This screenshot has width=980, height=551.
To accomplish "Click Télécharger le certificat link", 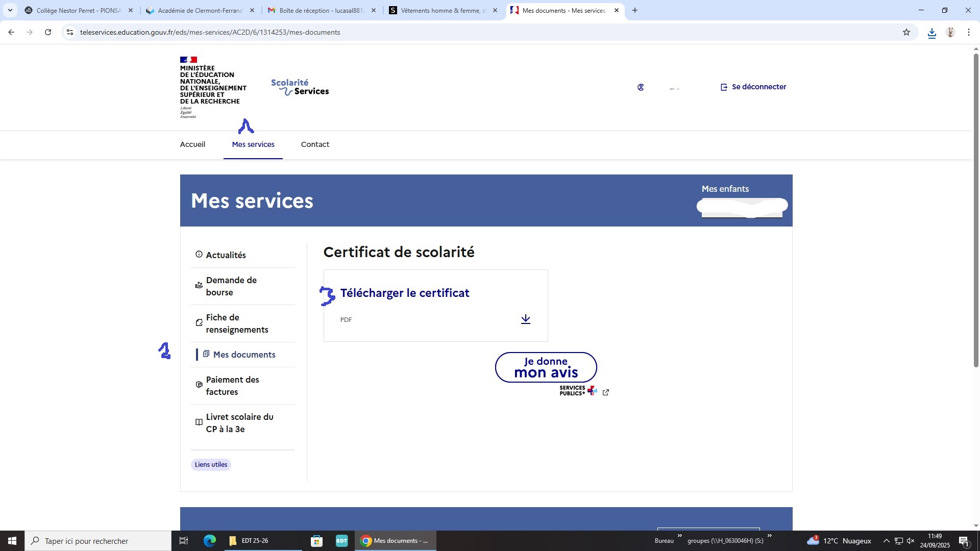I will click(404, 293).
